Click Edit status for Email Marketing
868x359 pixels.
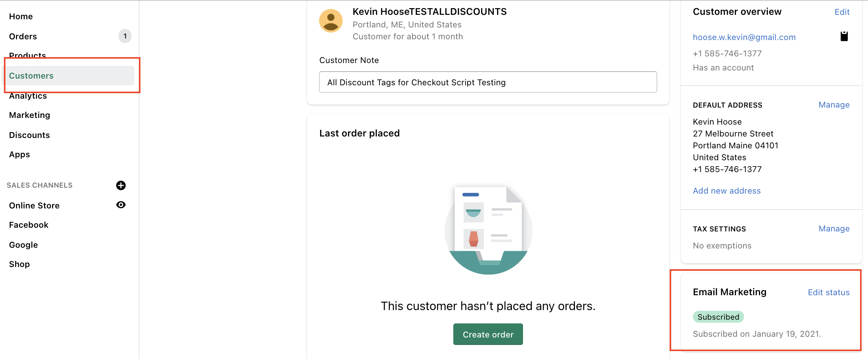[x=829, y=293]
